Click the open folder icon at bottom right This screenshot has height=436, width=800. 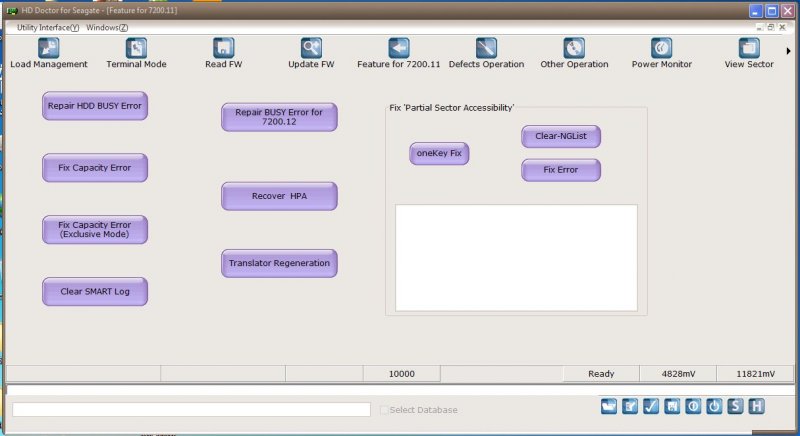(609, 406)
